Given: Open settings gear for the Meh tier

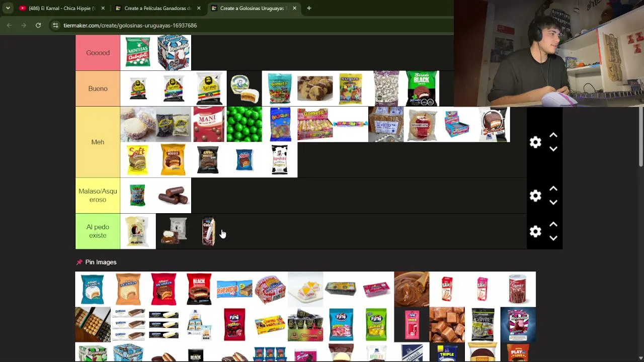Looking at the screenshot, I should click(535, 142).
